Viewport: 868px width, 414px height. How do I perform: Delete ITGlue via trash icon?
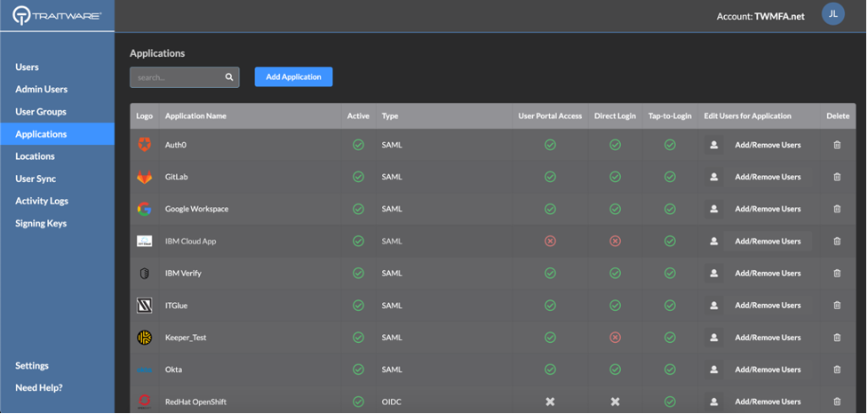tap(837, 306)
